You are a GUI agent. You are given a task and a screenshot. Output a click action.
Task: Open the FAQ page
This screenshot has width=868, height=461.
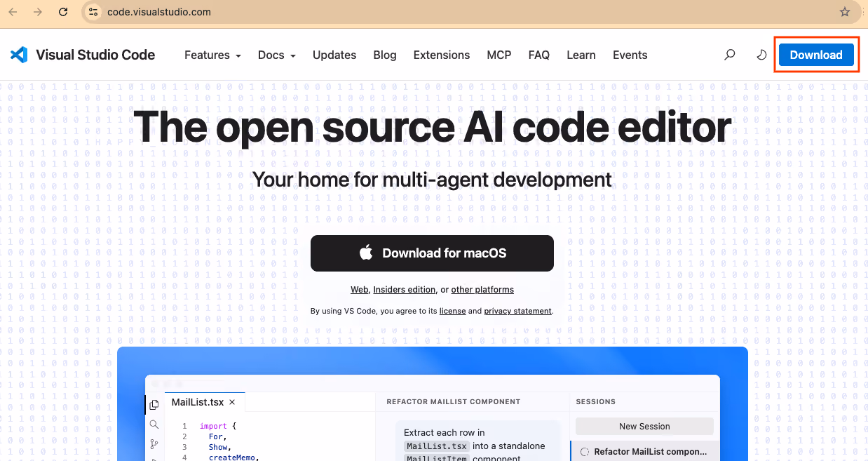coord(539,55)
